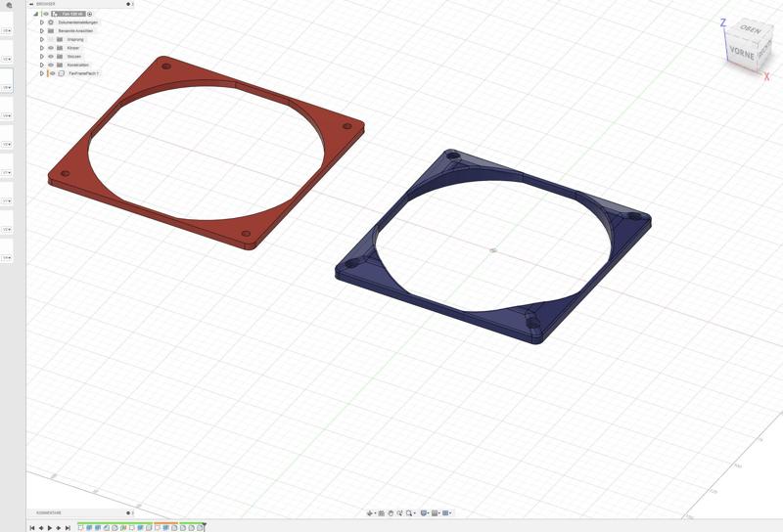Viewport: 783px width, 532px height.
Task: Open the Fit magnifier dropdown arrow
Action: [414, 513]
